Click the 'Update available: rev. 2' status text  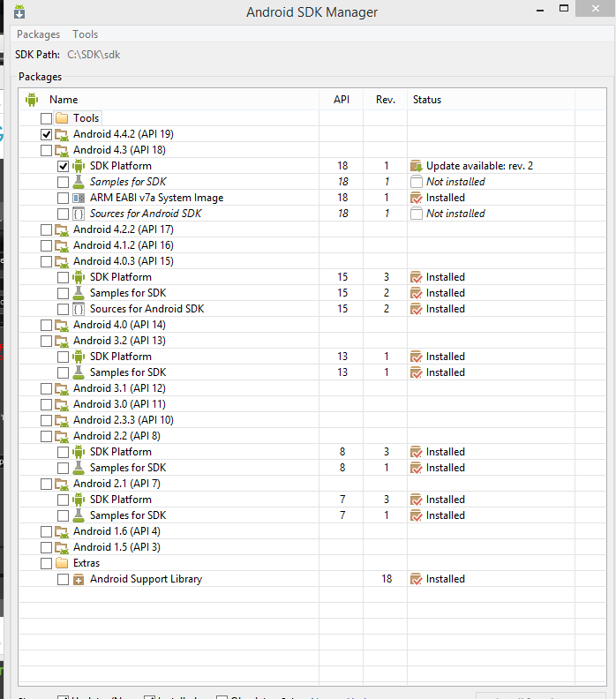(479, 166)
